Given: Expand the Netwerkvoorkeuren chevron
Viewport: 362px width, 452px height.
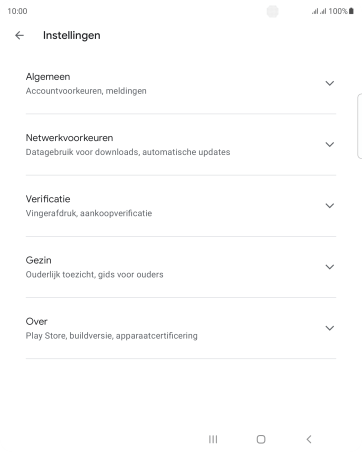Looking at the screenshot, I should pos(330,144).
